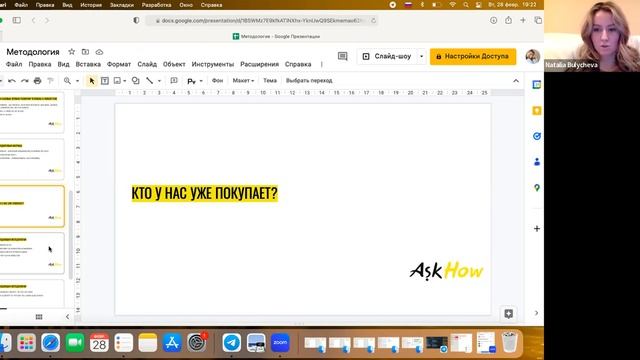The height and width of the screenshot is (360, 640).
Task: Open the zoom magnifier tool
Action: [x=67, y=81]
